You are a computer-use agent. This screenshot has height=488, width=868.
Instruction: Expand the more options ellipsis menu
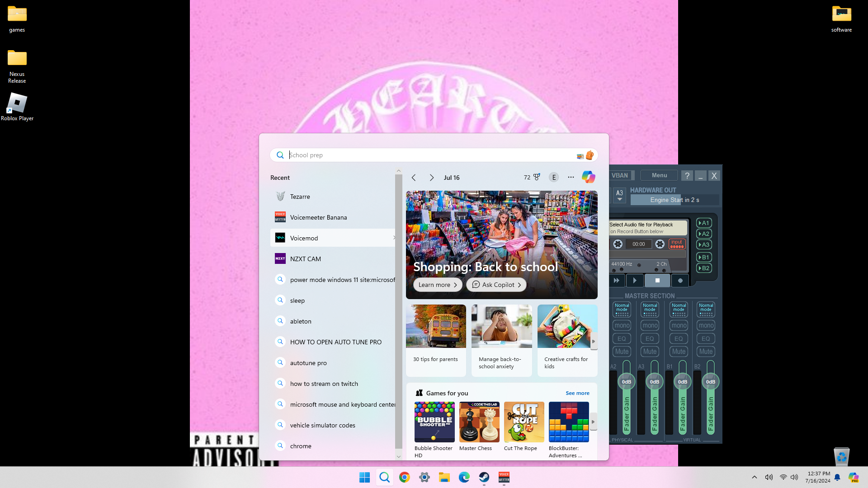(x=571, y=177)
